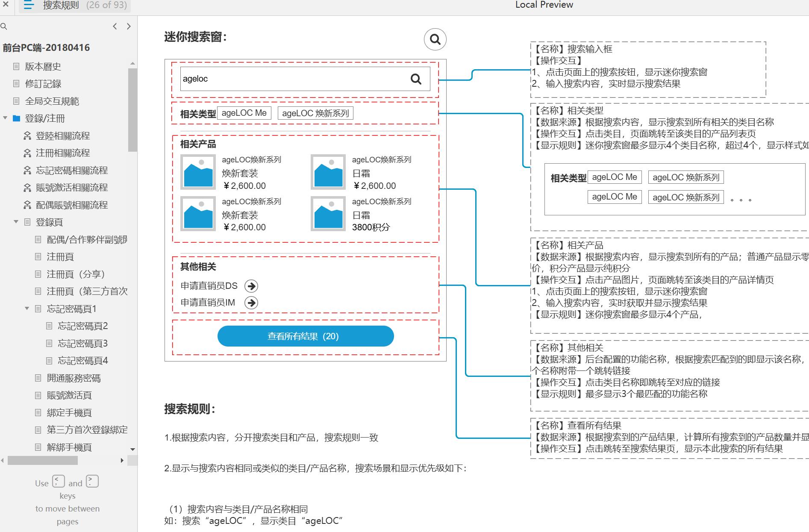Click the magnifier inside the ageloc search box
Viewport: 809px width, 532px height.
point(416,79)
